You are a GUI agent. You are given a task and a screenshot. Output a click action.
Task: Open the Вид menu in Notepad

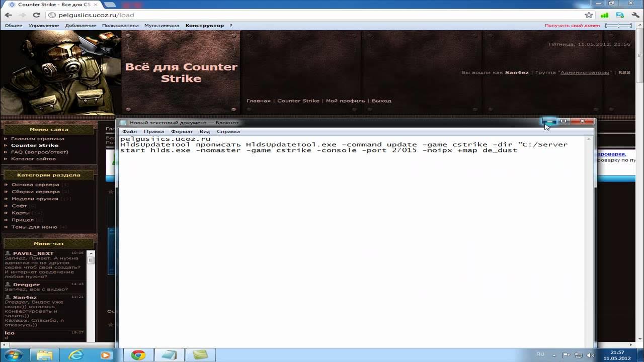point(205,131)
